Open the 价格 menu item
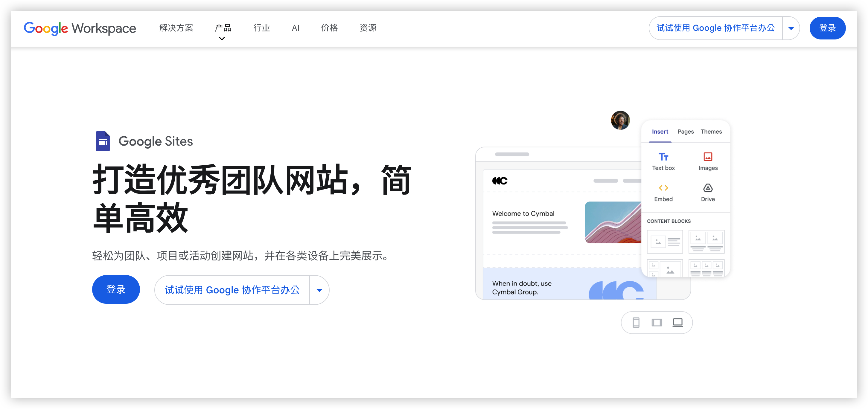Image resolution: width=868 pixels, height=409 pixels. (329, 28)
